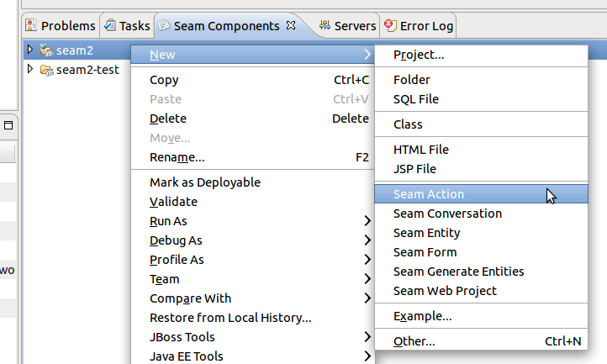Select Copy in the context menu
This screenshot has width=607, height=364.
click(x=164, y=80)
